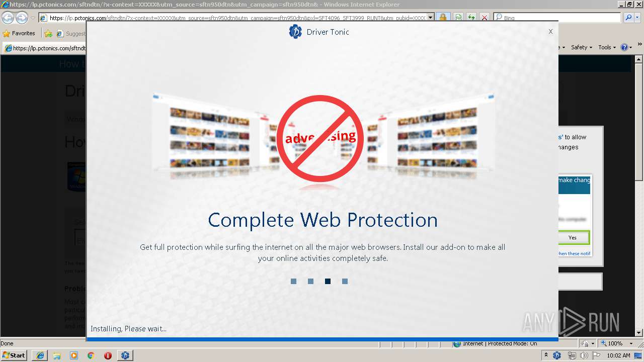Click Yes in the background UAC illustration
The width and height of the screenshot is (644, 362).
point(573,237)
